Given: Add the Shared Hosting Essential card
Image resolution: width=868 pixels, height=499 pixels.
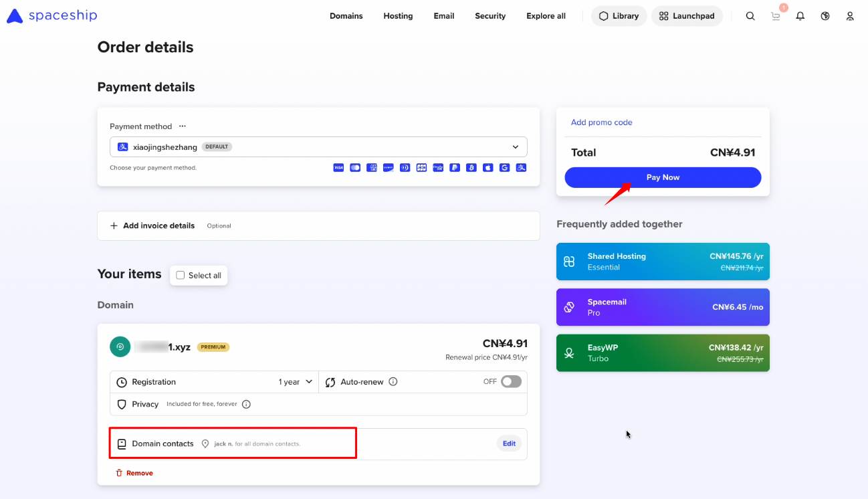Looking at the screenshot, I should pyautogui.click(x=663, y=262).
